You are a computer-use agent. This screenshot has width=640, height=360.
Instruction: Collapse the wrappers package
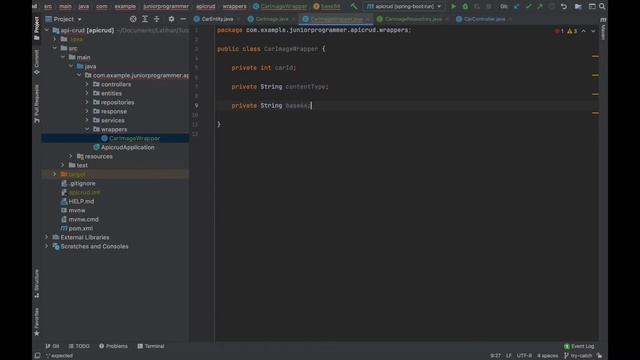pos(87,129)
